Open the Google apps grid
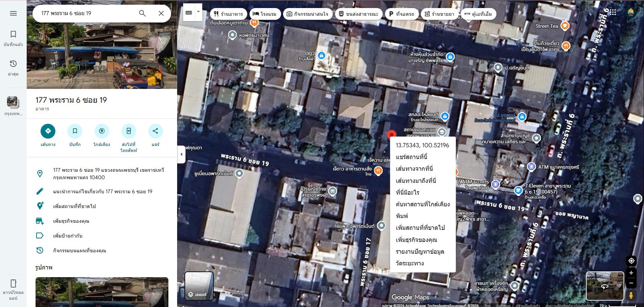 [x=613, y=12]
